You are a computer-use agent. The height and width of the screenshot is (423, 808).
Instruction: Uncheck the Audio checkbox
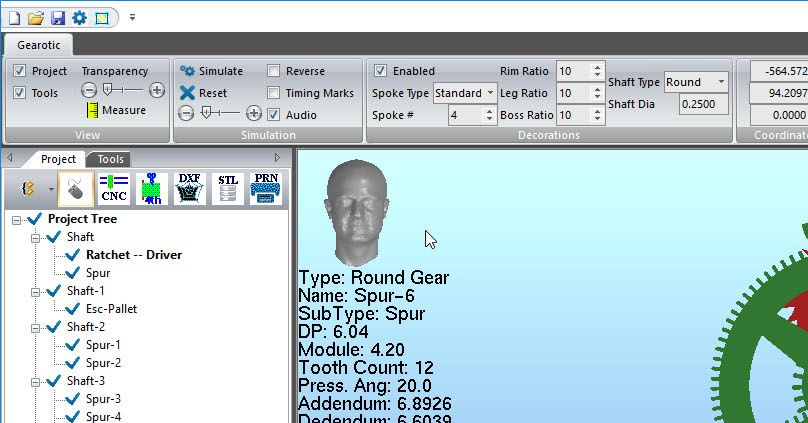[x=274, y=115]
